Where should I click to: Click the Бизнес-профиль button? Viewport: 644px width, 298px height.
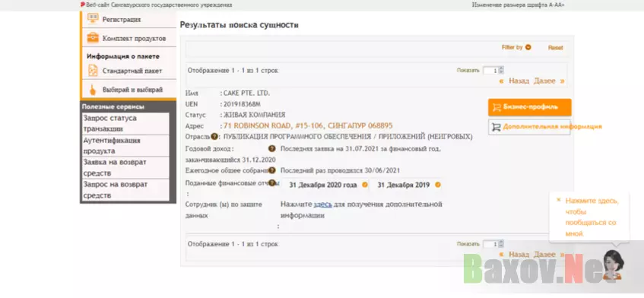tap(529, 107)
